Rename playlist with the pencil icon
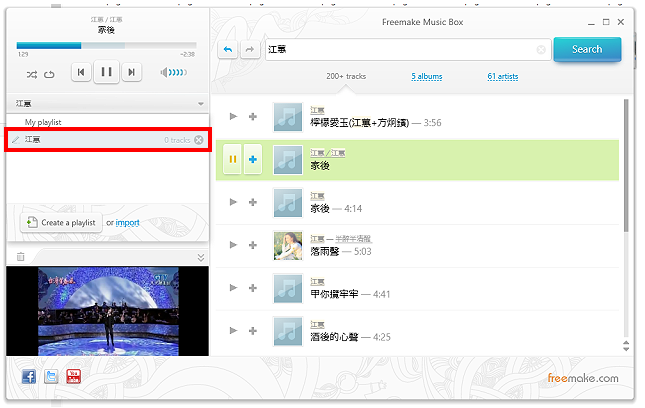The width and height of the screenshot is (645, 408). click(x=16, y=140)
